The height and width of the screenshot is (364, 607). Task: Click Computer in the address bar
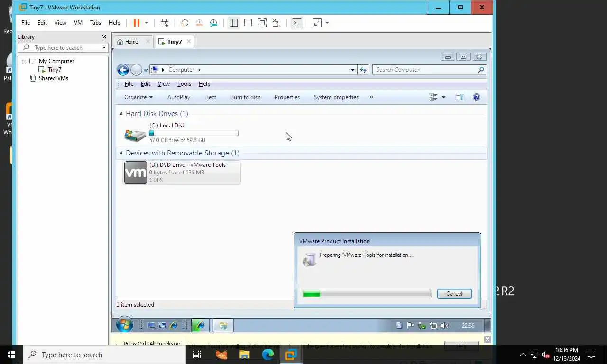click(181, 70)
